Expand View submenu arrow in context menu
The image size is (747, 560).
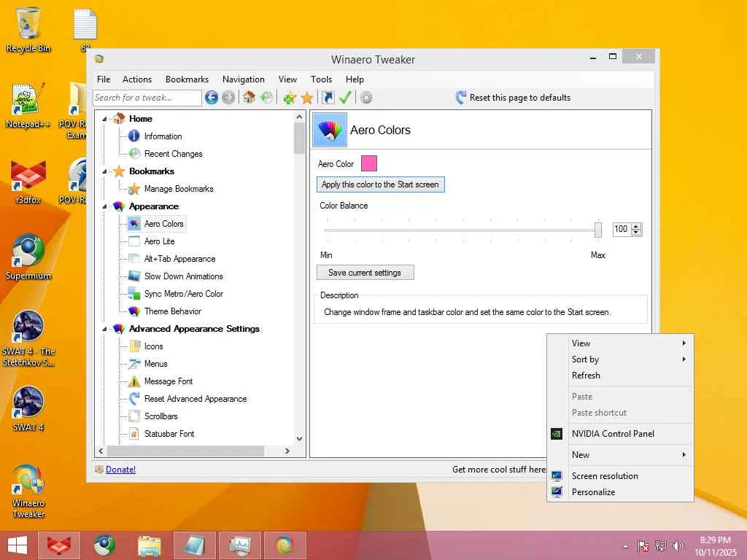(684, 343)
